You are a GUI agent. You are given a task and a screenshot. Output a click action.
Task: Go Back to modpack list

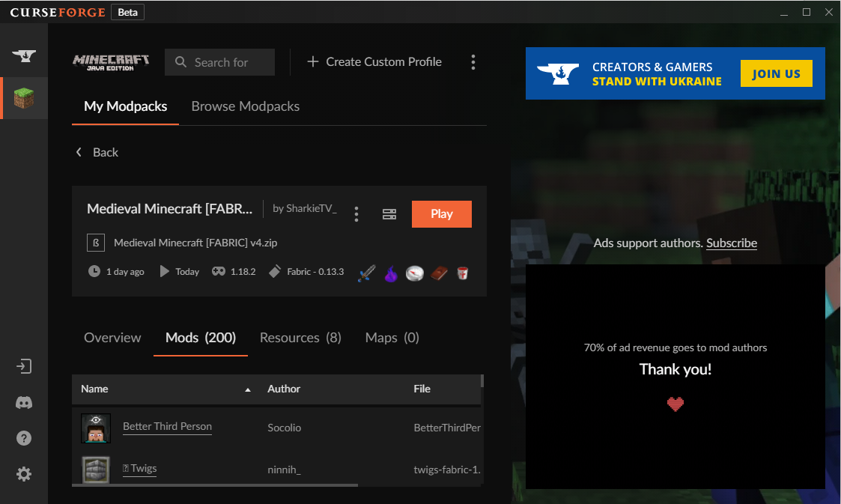[97, 152]
